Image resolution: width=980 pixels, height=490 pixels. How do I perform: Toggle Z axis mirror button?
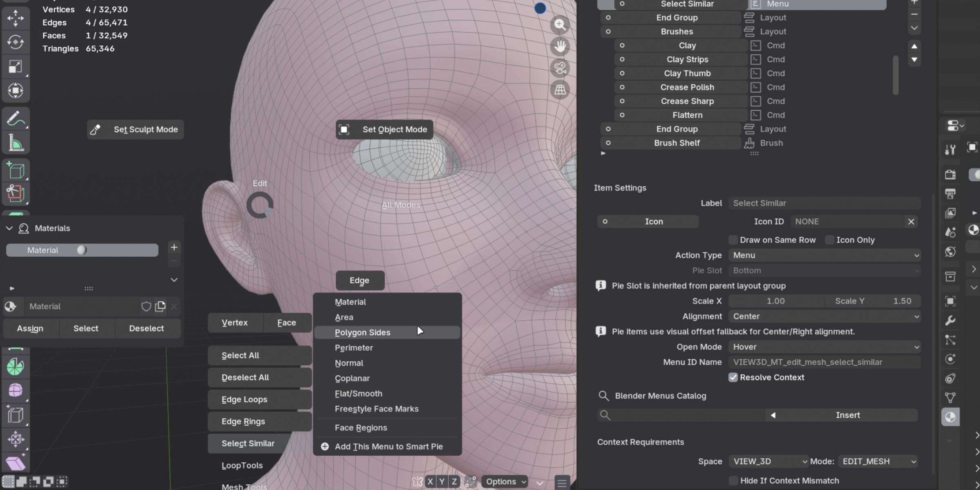[454, 482]
